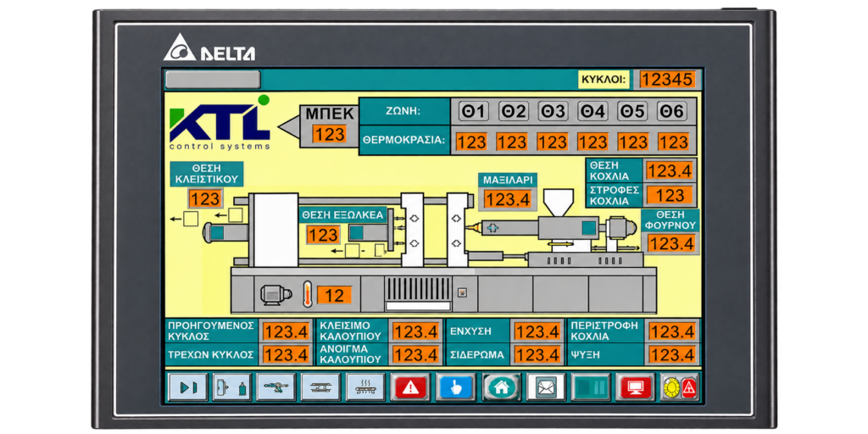Tap the ΠΡΟΗΓΟΥΜΕΝΟΣ ΚΥΚΛΟΣ time value
868x434 pixels.
[x=287, y=331]
